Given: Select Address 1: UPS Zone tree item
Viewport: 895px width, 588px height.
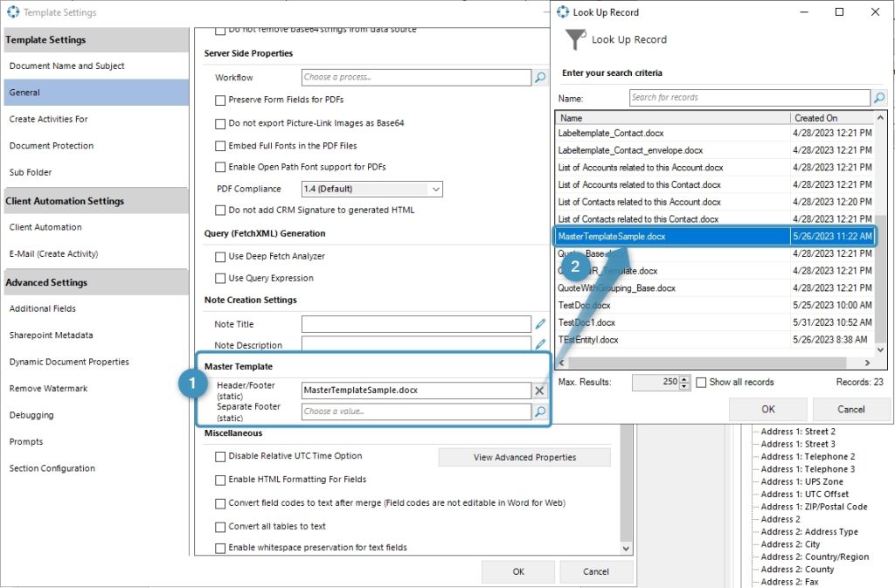Looking at the screenshot, I should point(801,481).
